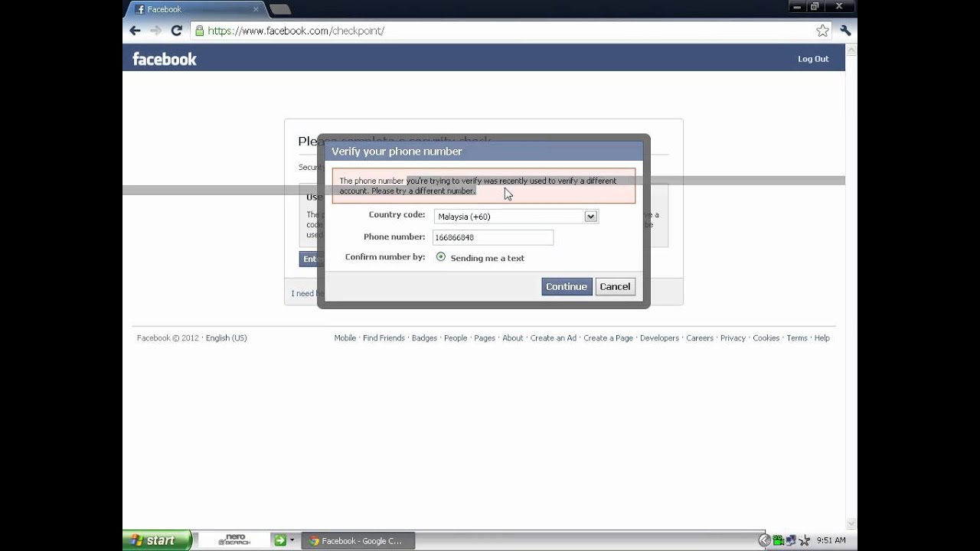Open the Create an Ad footer link
This screenshot has height=551, width=980.
pos(554,337)
